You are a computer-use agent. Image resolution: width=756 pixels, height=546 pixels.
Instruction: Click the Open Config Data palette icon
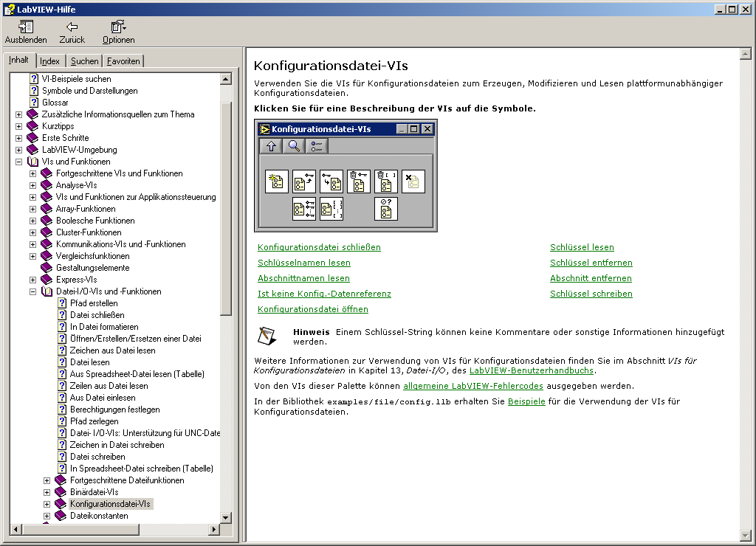277,182
